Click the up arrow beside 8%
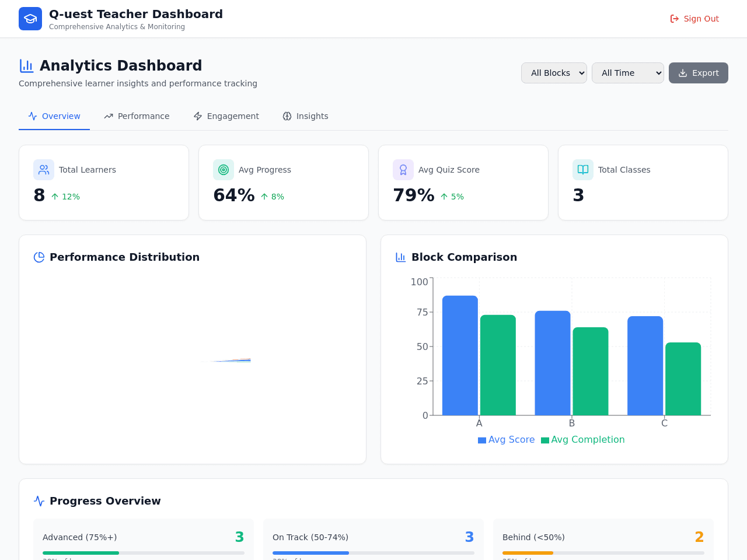This screenshot has width=747, height=560. pos(264,197)
